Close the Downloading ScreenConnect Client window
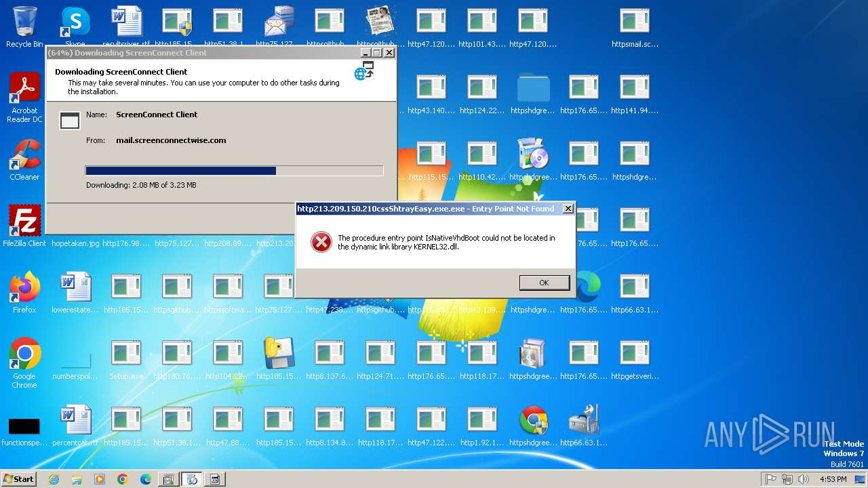868x488 pixels. point(389,53)
